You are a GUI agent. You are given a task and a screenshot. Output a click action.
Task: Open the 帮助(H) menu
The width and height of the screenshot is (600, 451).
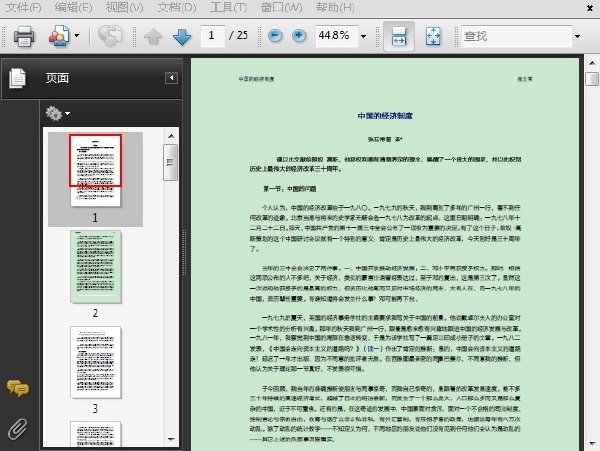pyautogui.click(x=335, y=7)
